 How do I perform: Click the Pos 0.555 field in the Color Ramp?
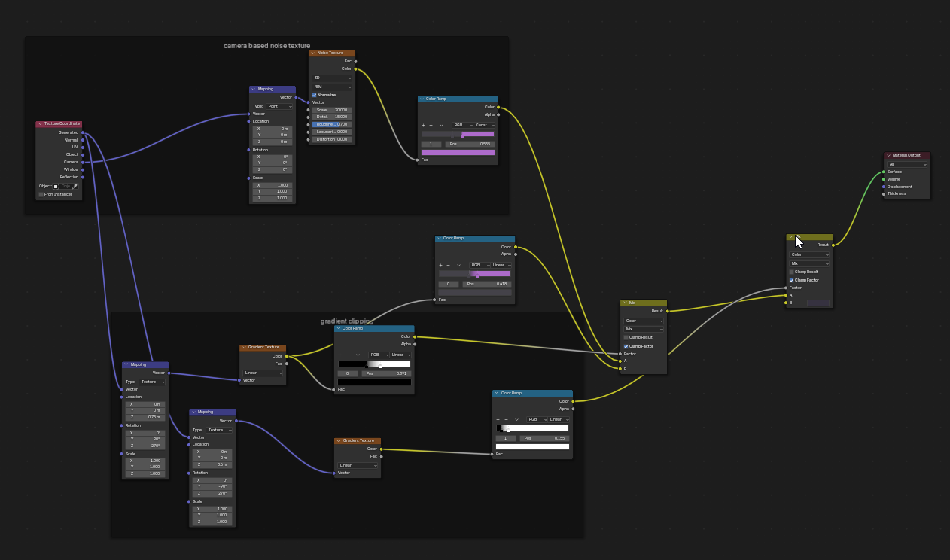470,144
